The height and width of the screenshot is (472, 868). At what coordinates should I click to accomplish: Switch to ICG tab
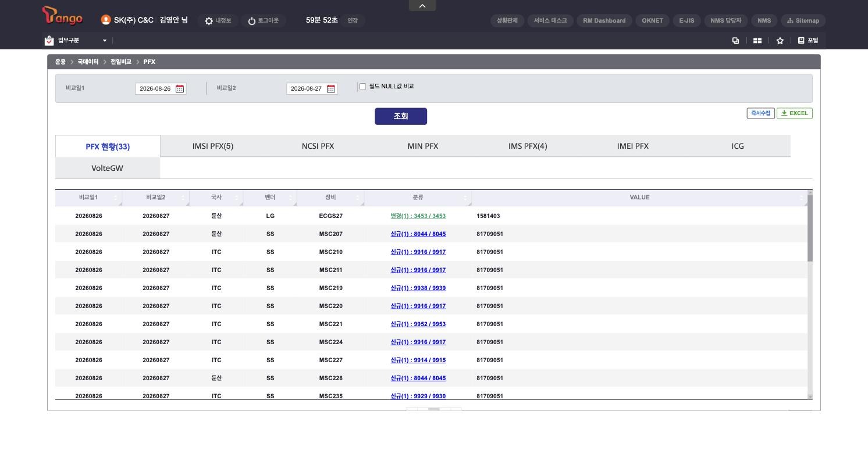738,146
